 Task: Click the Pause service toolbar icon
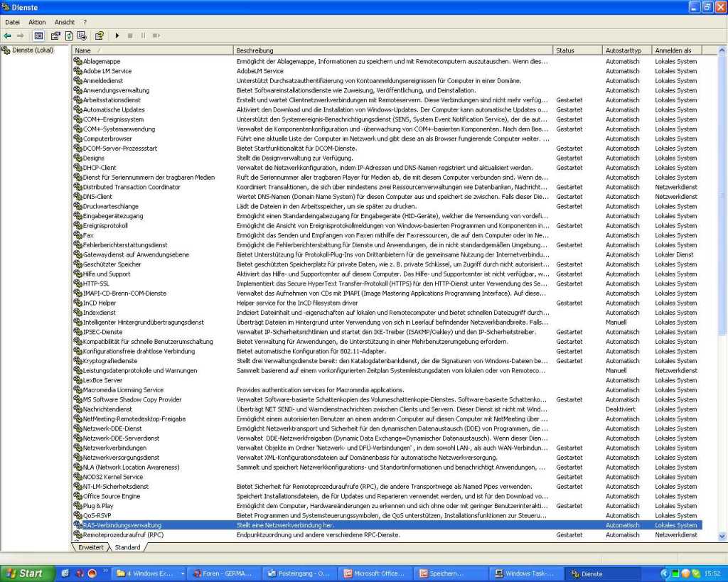click(143, 36)
